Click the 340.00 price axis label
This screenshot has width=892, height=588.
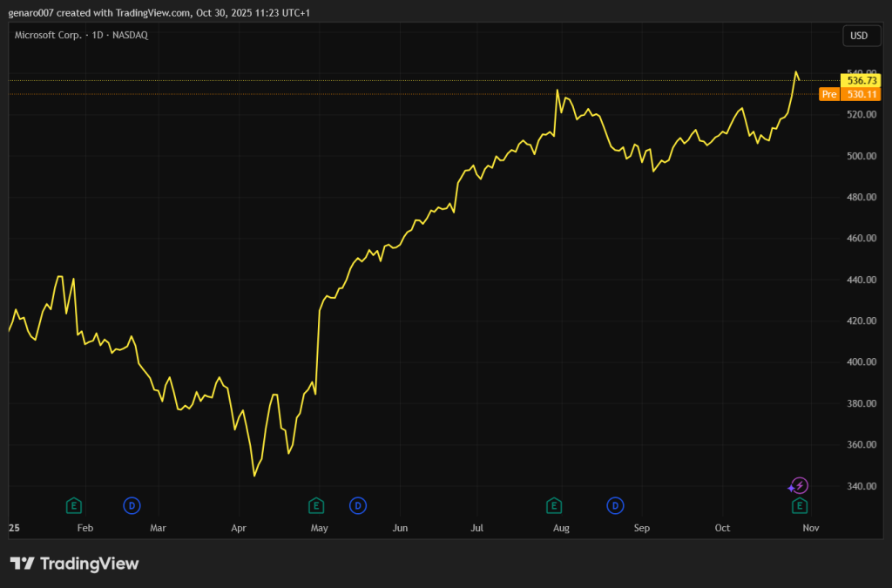coord(860,486)
